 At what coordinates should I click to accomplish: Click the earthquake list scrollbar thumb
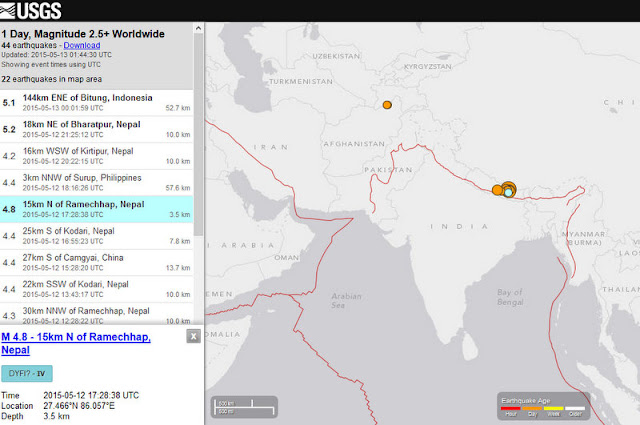click(198, 135)
